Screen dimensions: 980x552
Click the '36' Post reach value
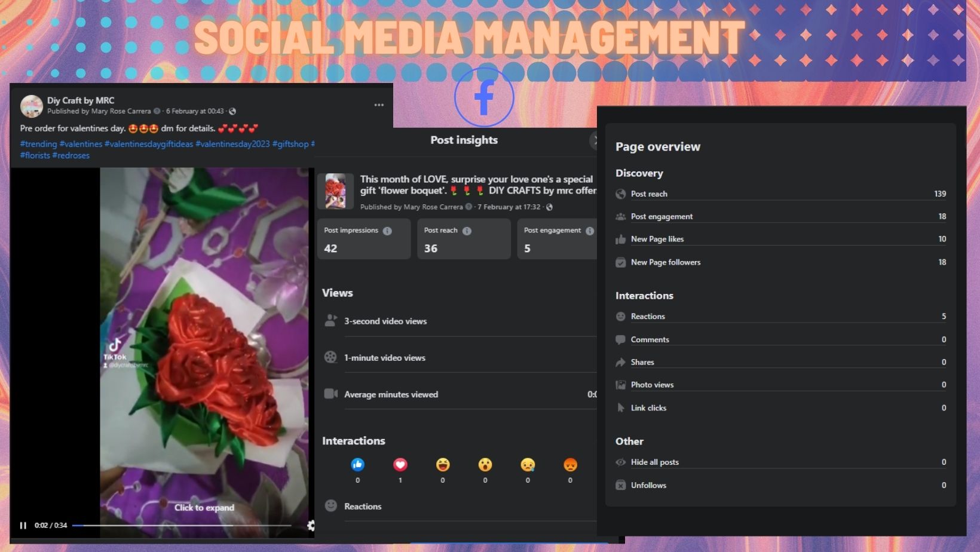pyautogui.click(x=431, y=248)
